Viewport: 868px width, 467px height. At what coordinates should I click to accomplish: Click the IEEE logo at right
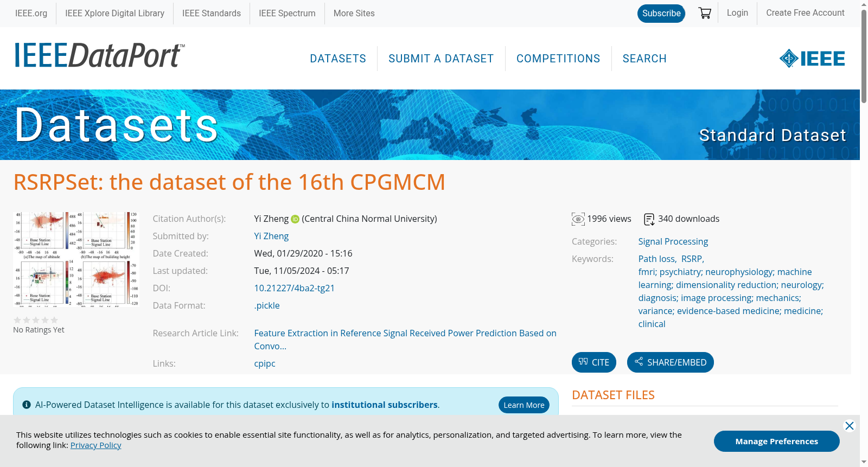(x=812, y=59)
